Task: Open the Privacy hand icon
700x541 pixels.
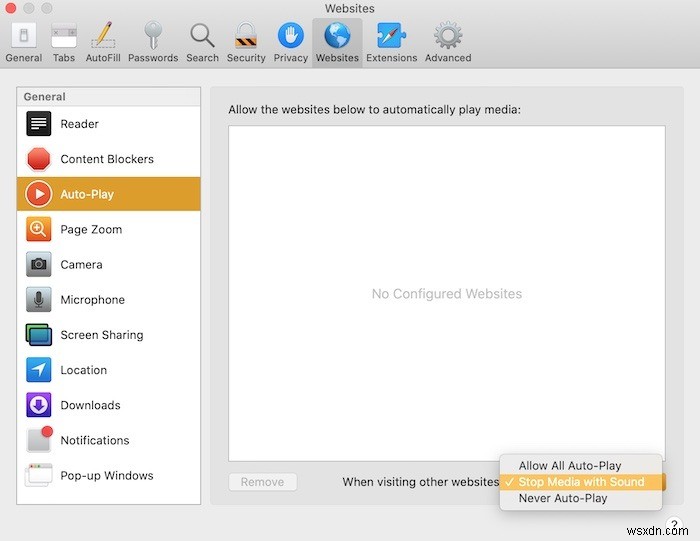Action: click(291, 35)
